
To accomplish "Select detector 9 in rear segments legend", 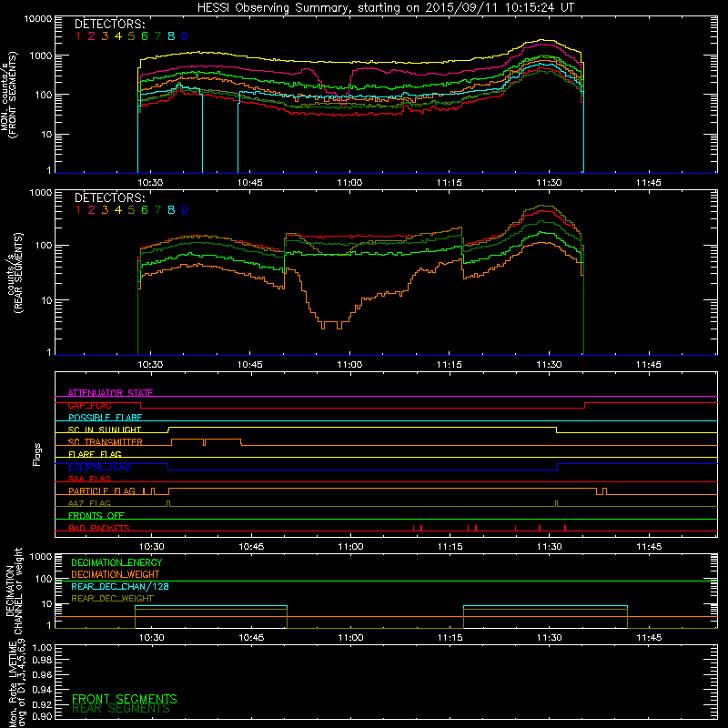I will click(x=185, y=210).
